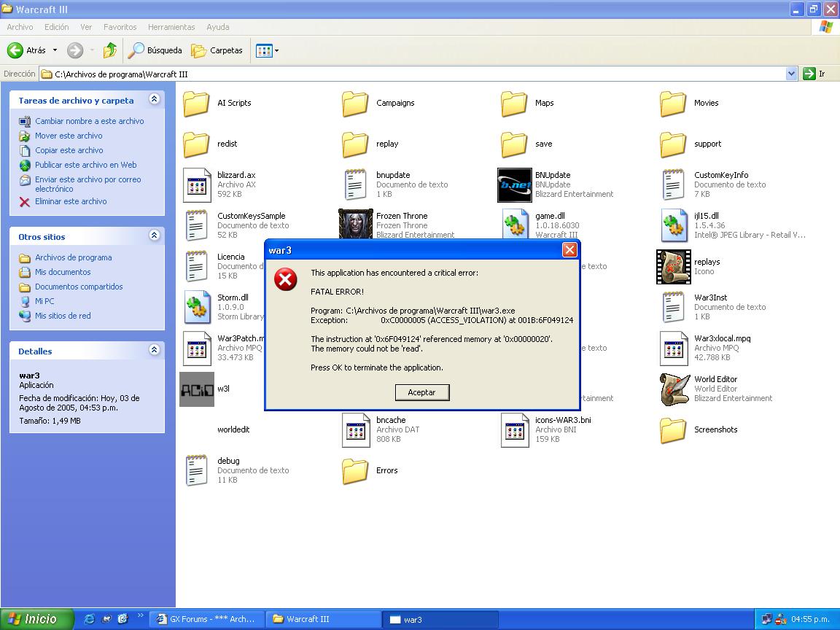The width and height of the screenshot is (840, 630).
Task: Click Eliminar este archivo link
Action: coord(71,201)
